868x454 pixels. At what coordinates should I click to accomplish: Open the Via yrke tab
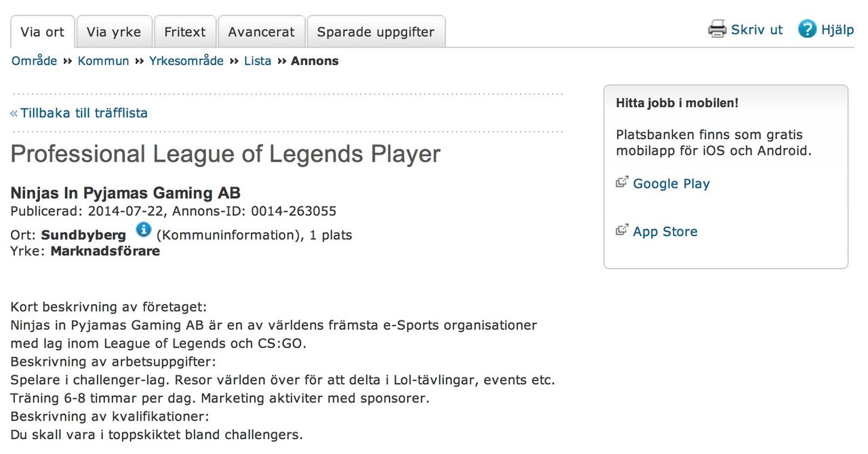click(x=114, y=32)
